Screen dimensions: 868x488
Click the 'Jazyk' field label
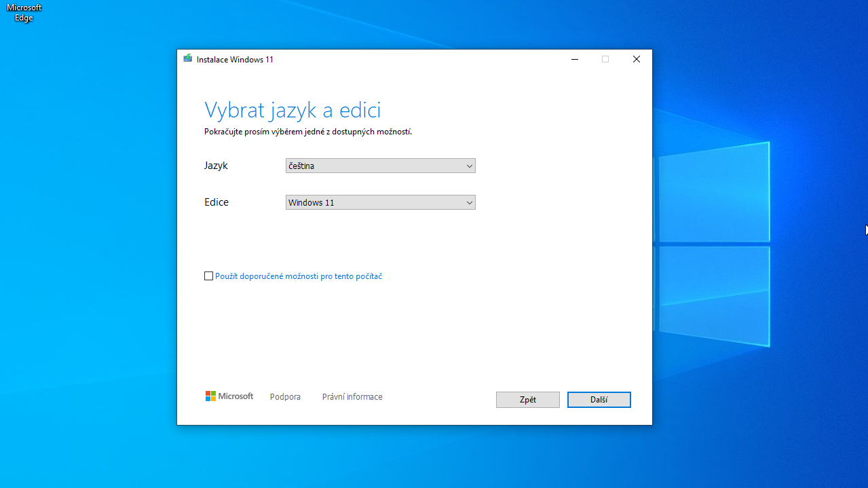pyautogui.click(x=216, y=166)
